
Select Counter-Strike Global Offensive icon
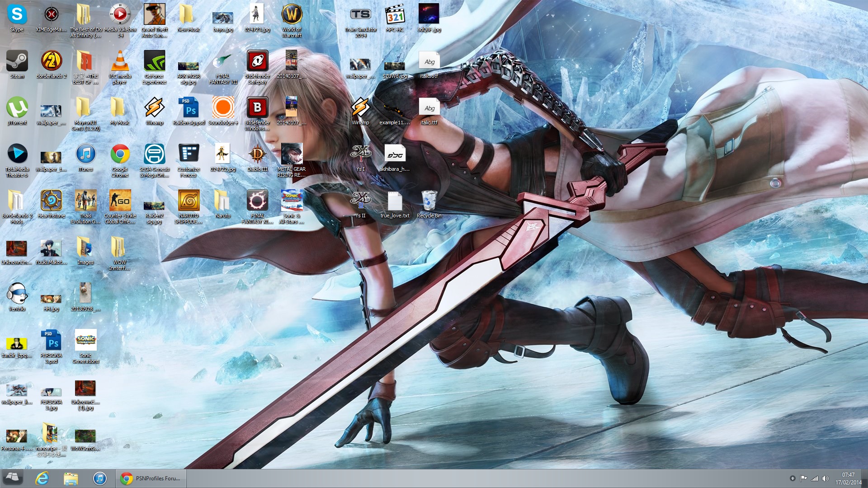(x=120, y=202)
